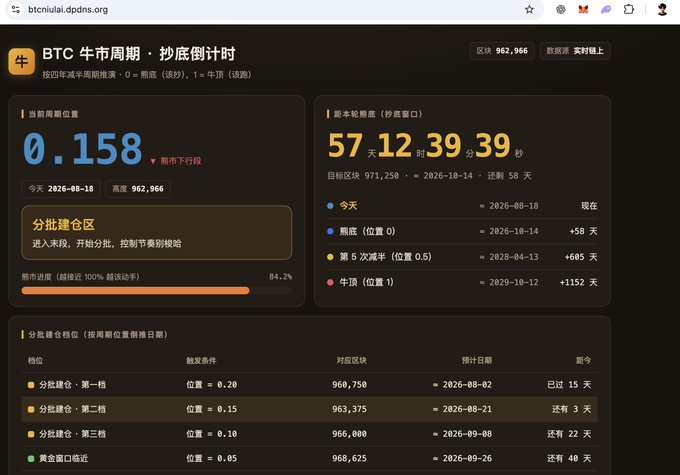Screen dimensions: 680x475
Task: Click the 触发条件 column header
Action: click(201, 360)
